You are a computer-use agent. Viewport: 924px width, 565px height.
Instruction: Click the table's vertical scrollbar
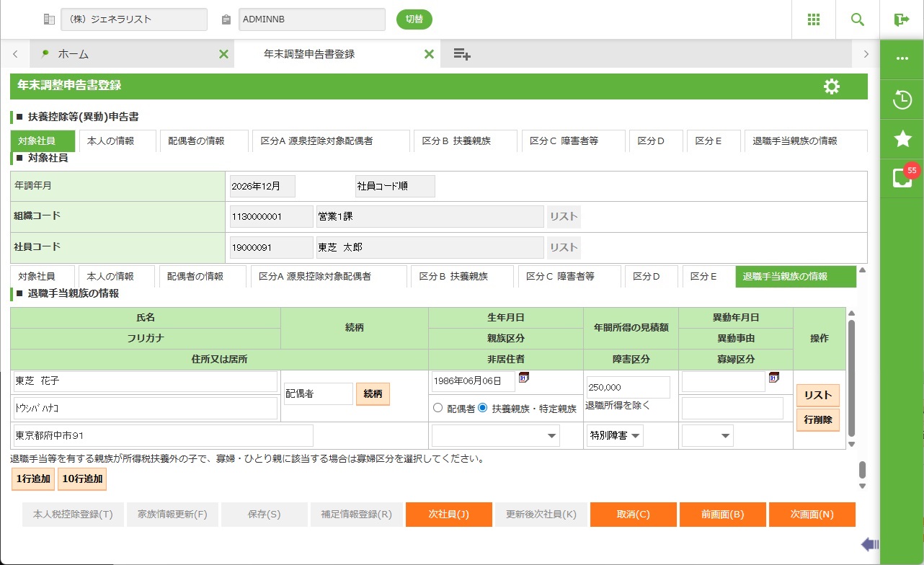point(851,378)
